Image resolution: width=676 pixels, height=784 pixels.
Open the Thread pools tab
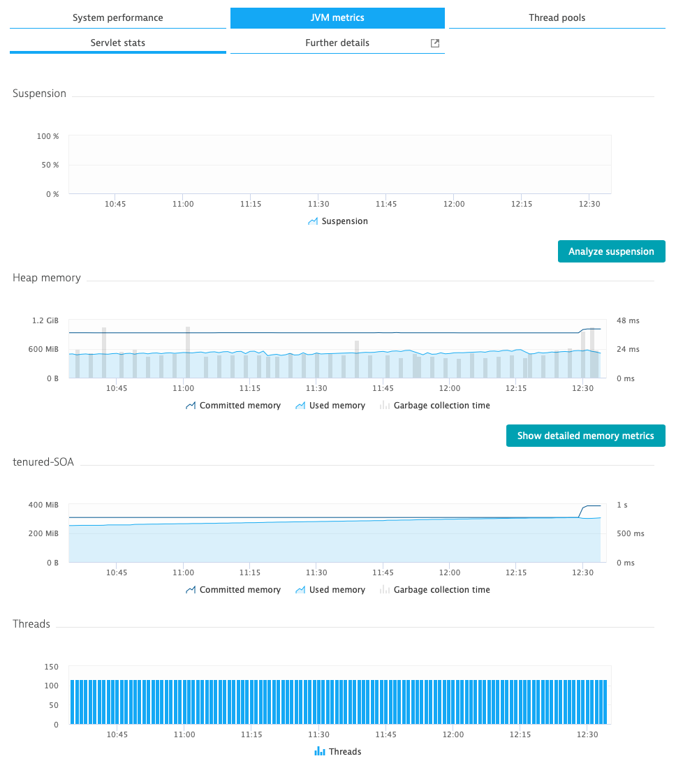(557, 18)
